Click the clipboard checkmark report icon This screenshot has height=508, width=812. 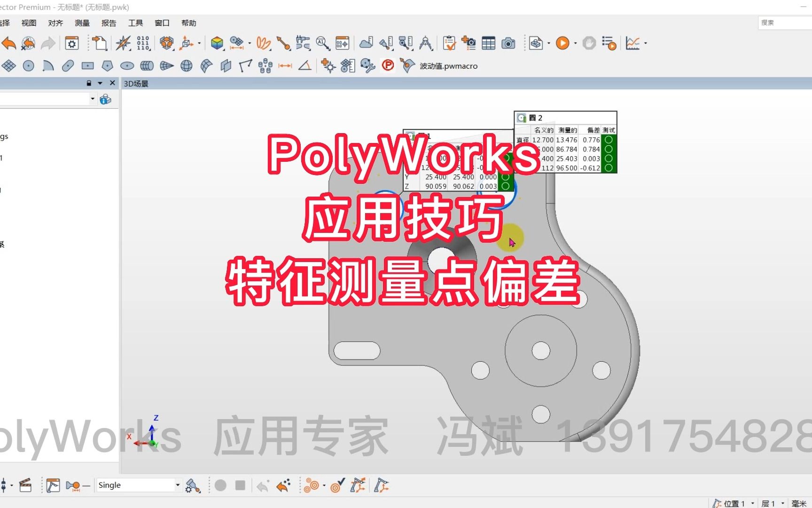449,43
